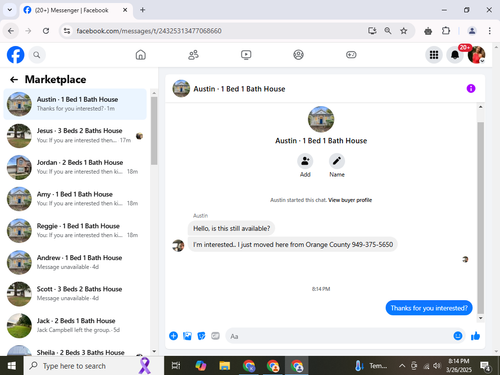500x375 pixels.
Task: Open account profile picture menu
Action: [476, 55]
